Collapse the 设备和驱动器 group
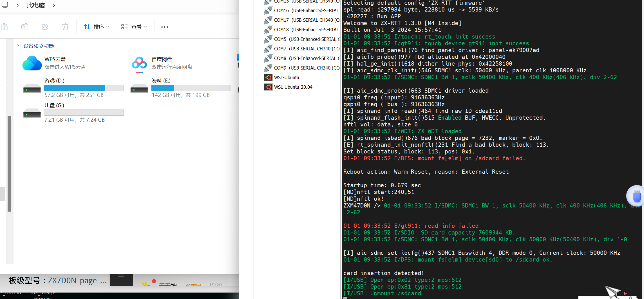The height and width of the screenshot is (299, 644). (x=19, y=46)
